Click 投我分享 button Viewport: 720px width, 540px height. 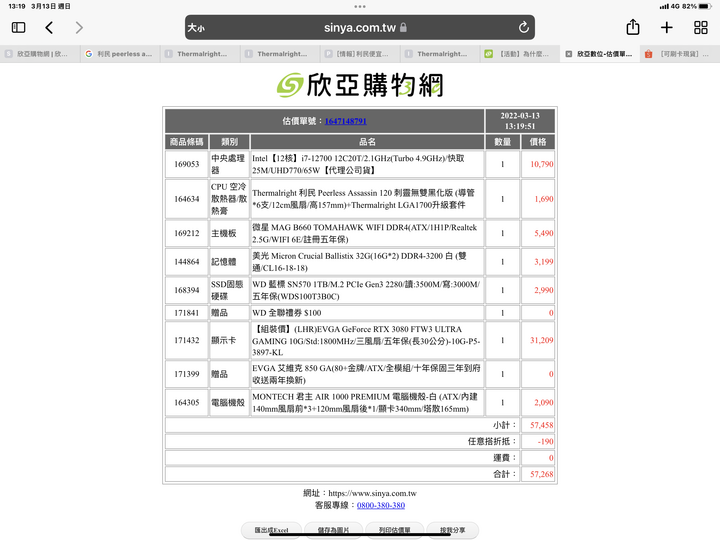point(453,530)
